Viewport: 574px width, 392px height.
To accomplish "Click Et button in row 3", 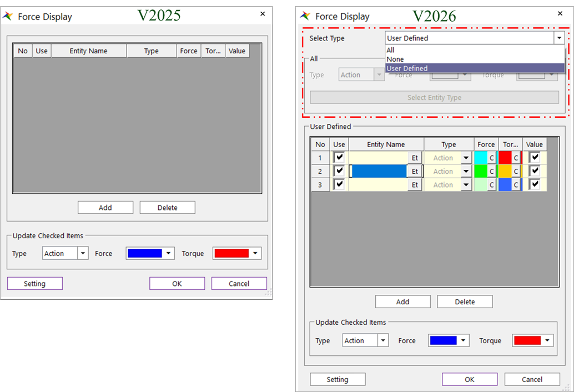I will click(415, 185).
